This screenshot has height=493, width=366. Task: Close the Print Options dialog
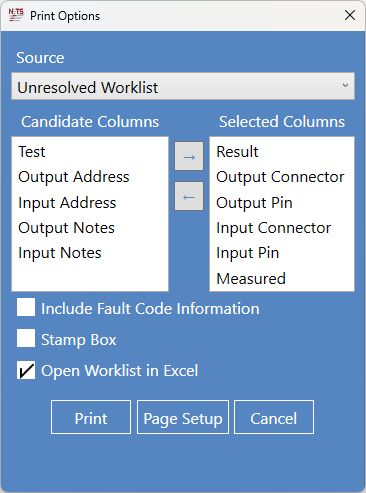click(350, 15)
